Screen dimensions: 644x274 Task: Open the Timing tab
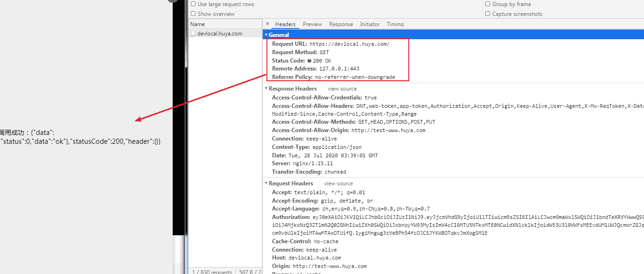pos(395,24)
